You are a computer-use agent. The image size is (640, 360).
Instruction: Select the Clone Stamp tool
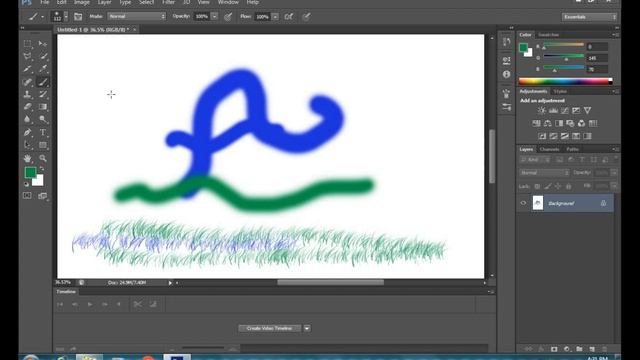(27, 94)
